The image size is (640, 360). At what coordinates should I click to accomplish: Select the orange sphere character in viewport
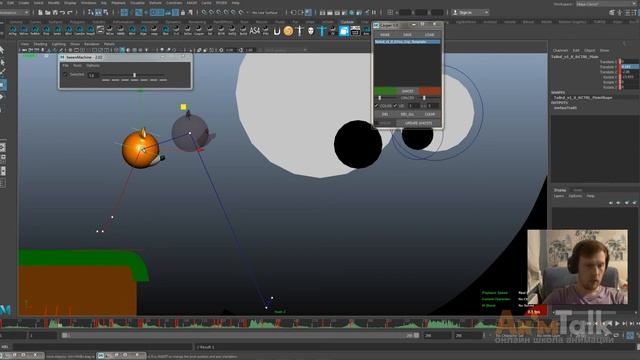141,149
